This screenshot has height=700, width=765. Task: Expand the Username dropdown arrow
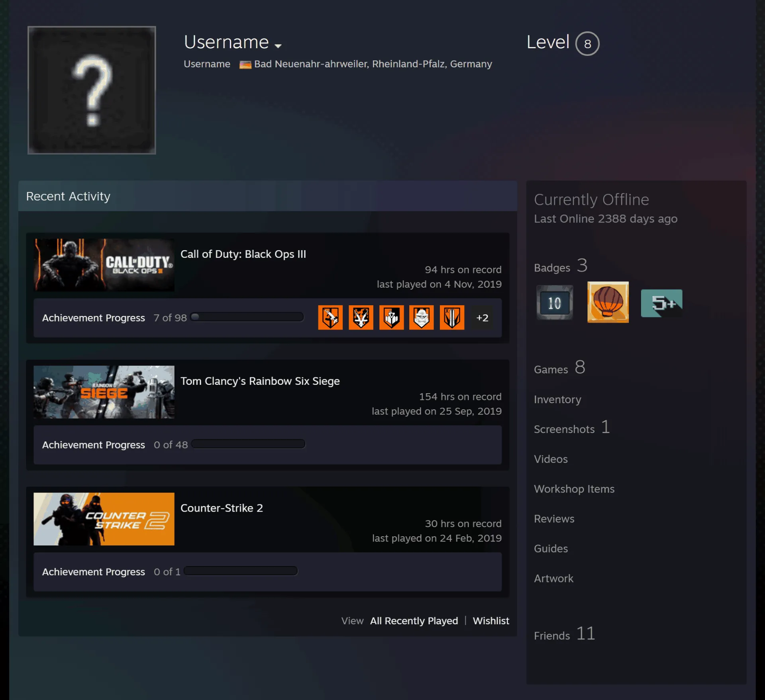point(278,46)
